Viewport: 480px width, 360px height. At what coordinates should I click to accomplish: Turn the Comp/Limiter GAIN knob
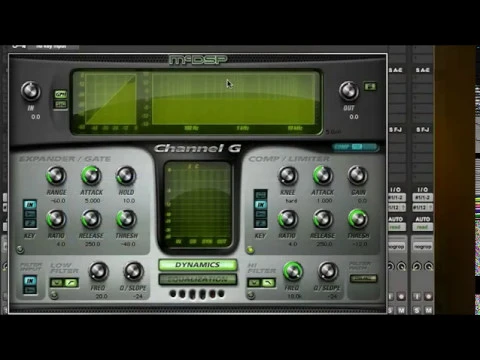click(358, 176)
